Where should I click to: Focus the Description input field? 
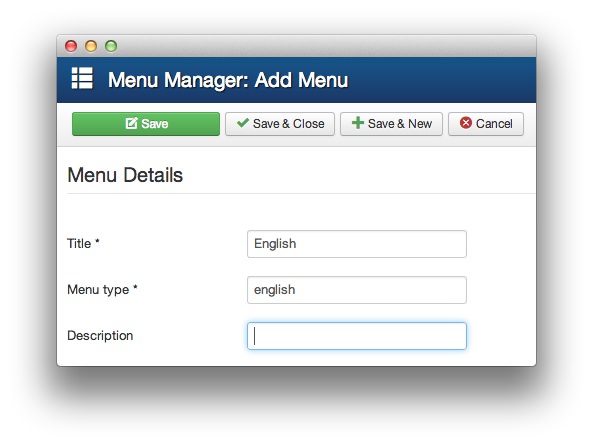click(357, 336)
